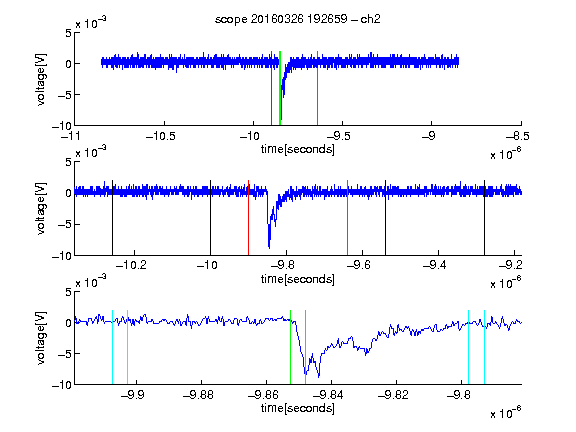Select the red marker line in middle plot

click(x=249, y=217)
